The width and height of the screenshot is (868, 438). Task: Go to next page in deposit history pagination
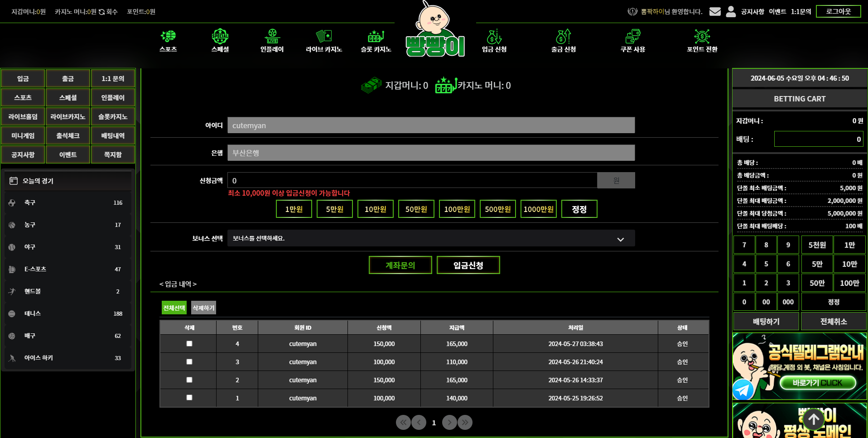449,423
